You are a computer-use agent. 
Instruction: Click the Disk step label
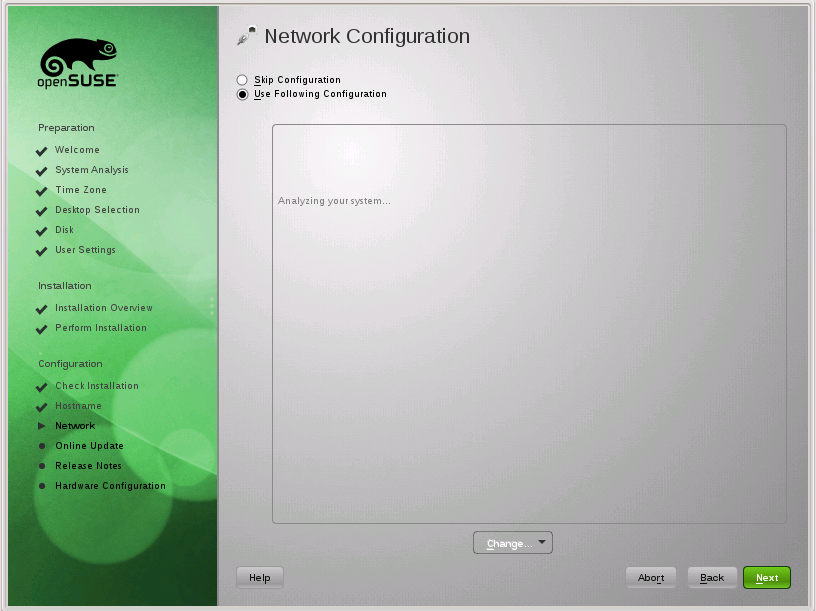pyautogui.click(x=65, y=230)
